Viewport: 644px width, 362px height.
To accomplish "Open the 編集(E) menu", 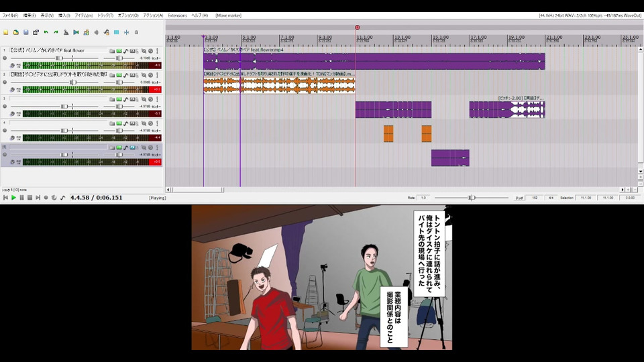I will [29, 15].
